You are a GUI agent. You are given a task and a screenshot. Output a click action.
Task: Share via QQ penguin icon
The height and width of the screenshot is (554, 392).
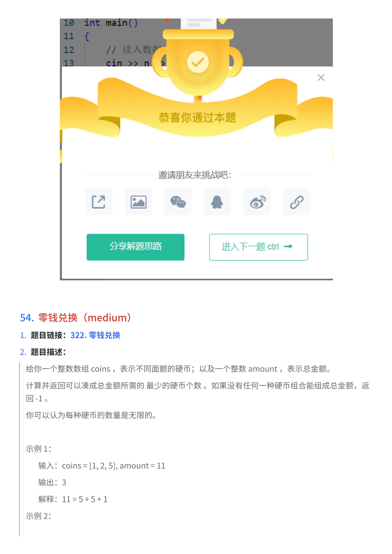(217, 202)
